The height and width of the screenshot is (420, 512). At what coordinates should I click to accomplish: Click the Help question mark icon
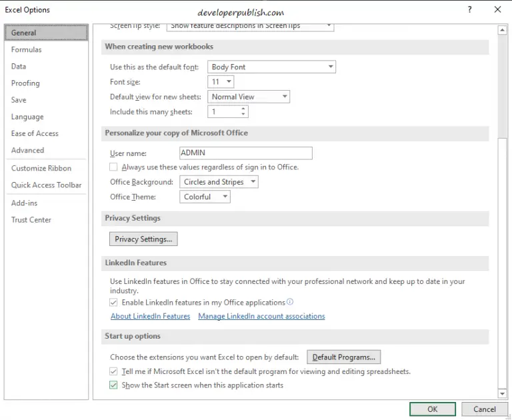(x=470, y=10)
